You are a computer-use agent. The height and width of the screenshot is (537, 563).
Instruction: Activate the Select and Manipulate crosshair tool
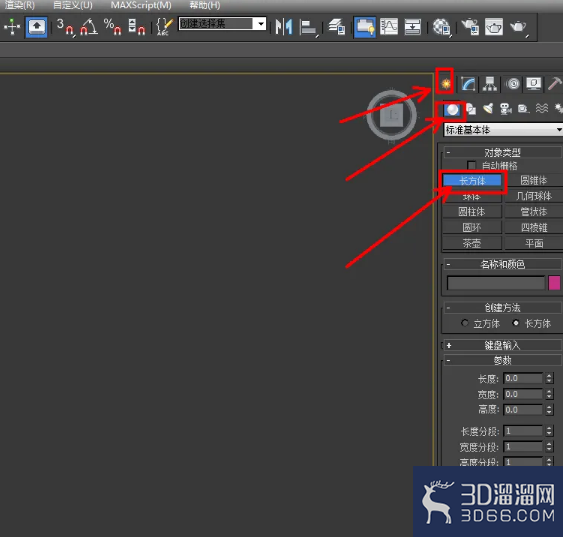pyautogui.click(x=12, y=27)
